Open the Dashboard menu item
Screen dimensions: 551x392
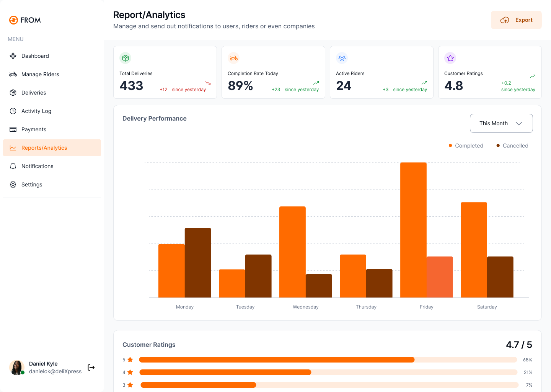(x=35, y=56)
